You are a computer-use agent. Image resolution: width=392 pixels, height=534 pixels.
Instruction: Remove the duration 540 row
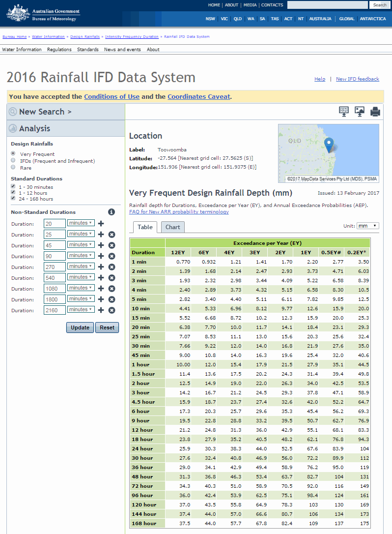click(x=112, y=277)
